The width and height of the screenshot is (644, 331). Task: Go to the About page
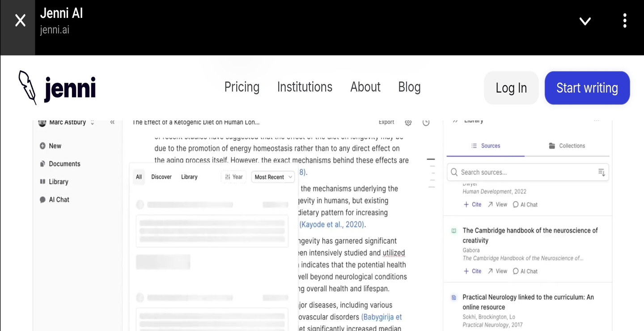coord(365,87)
